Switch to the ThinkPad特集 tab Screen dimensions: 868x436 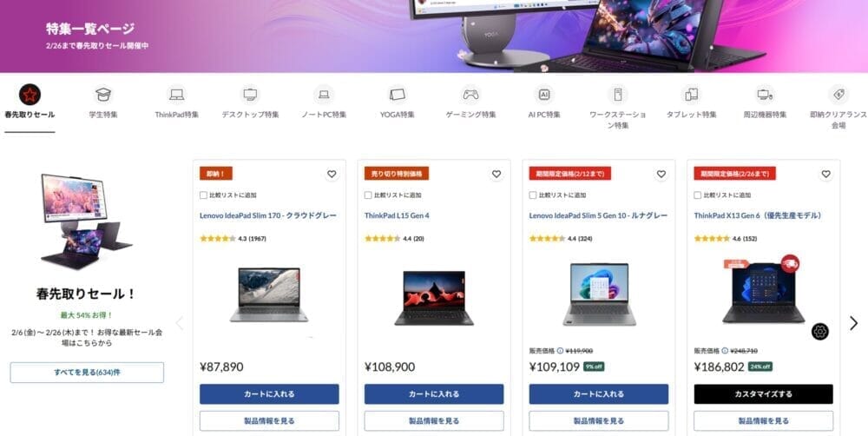176,103
